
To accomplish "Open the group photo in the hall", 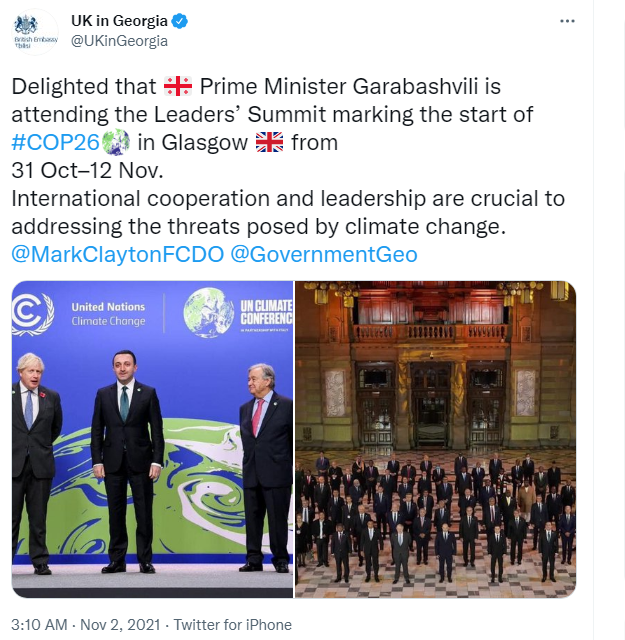I will [x=436, y=439].
